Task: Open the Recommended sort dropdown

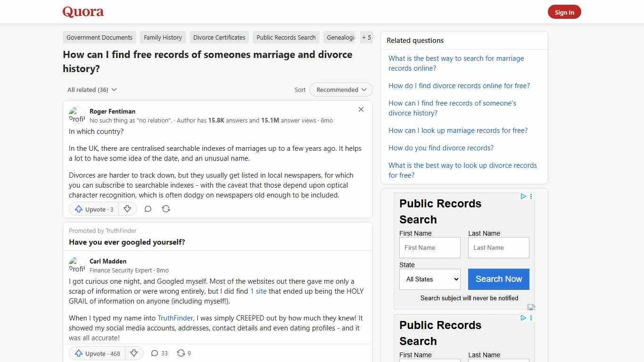Action: click(x=340, y=90)
